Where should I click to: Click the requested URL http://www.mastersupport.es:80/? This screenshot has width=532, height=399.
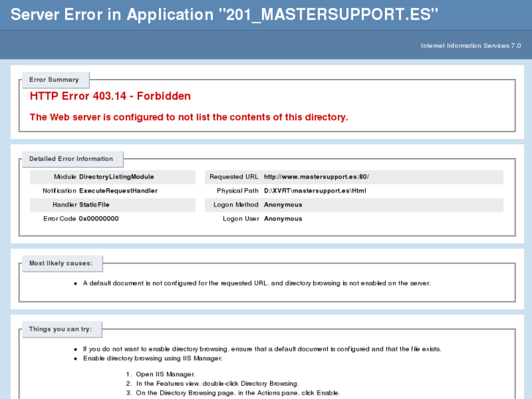(316, 176)
